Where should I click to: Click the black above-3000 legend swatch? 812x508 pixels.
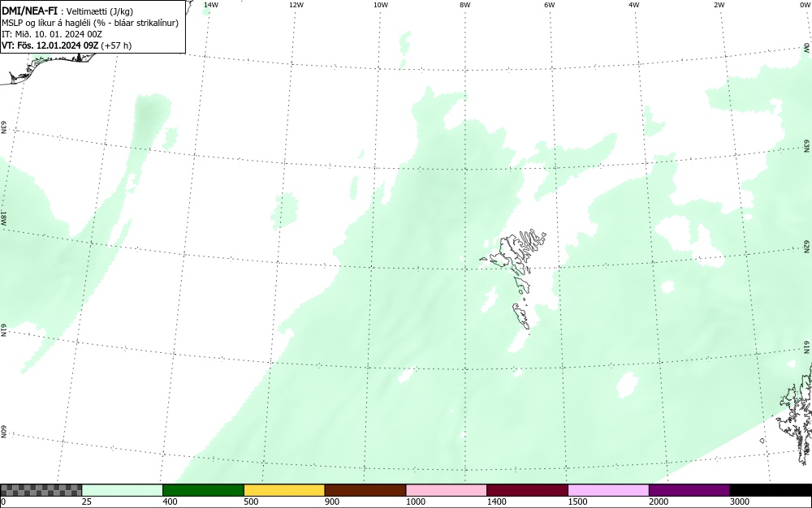tap(771, 490)
